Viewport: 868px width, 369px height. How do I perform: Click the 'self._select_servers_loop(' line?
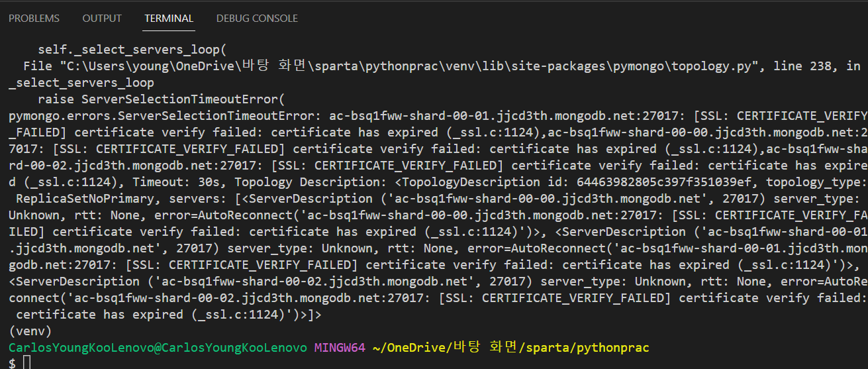132,50
